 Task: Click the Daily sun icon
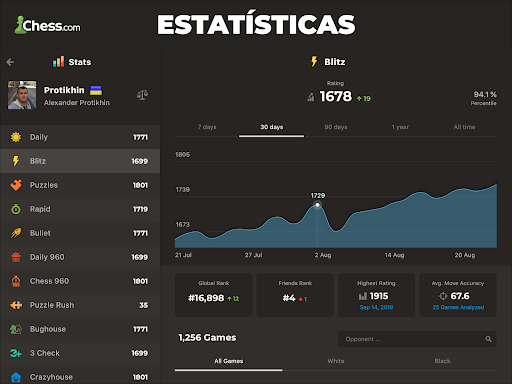[x=16, y=137]
